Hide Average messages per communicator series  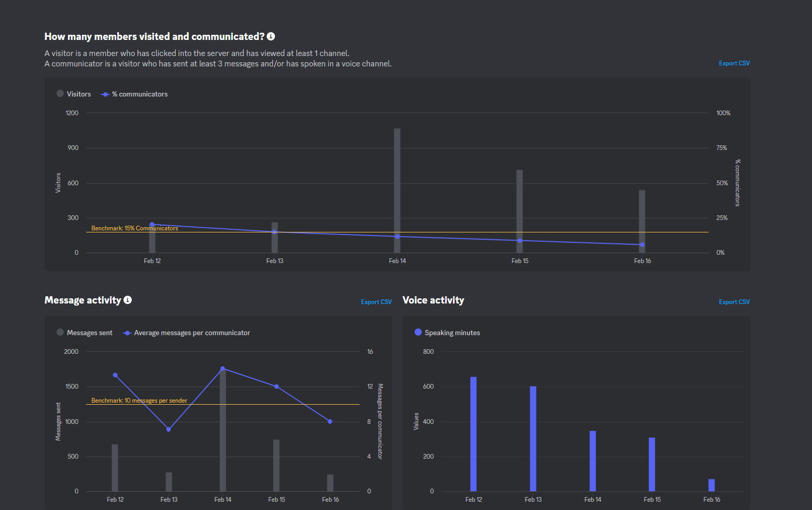tap(187, 333)
